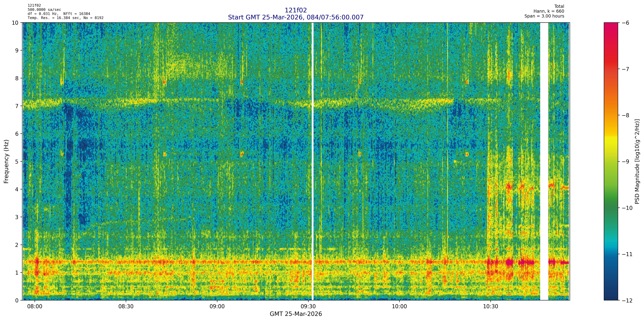The width and height of the screenshot is (644, 321).
Task: Click the 09:30 time axis tick label
Action: click(x=308, y=306)
